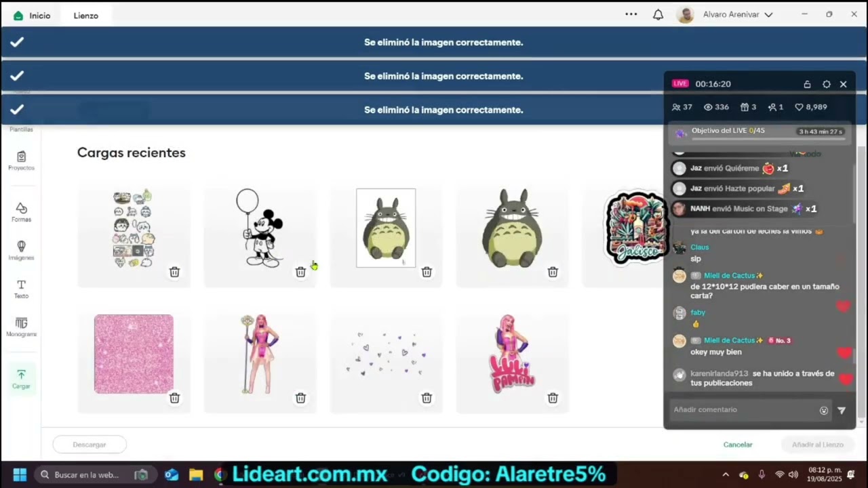
Task: Click username Claus in chat
Action: pyautogui.click(x=699, y=247)
